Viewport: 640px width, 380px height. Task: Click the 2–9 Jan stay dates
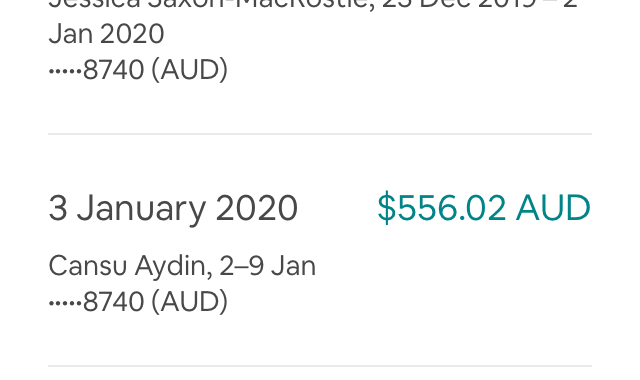coord(267,266)
